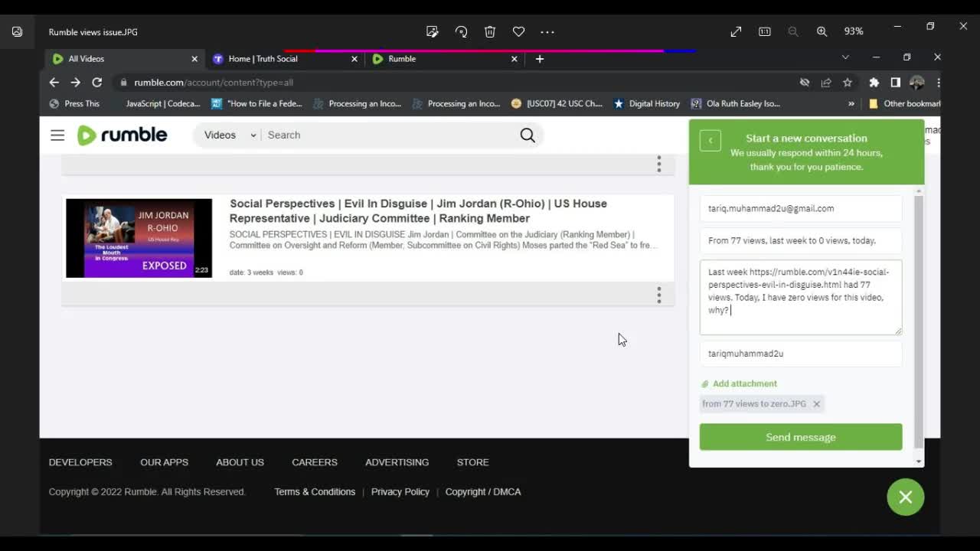
Task: Close the Rumble tab
Action: [x=514, y=59]
